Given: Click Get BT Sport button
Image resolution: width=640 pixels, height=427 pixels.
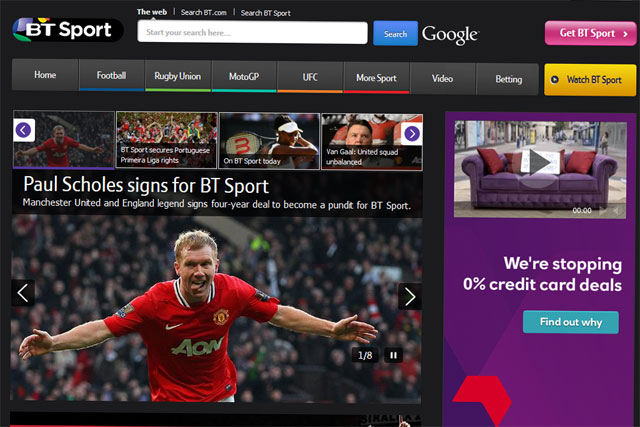Looking at the screenshot, I should 591,33.
